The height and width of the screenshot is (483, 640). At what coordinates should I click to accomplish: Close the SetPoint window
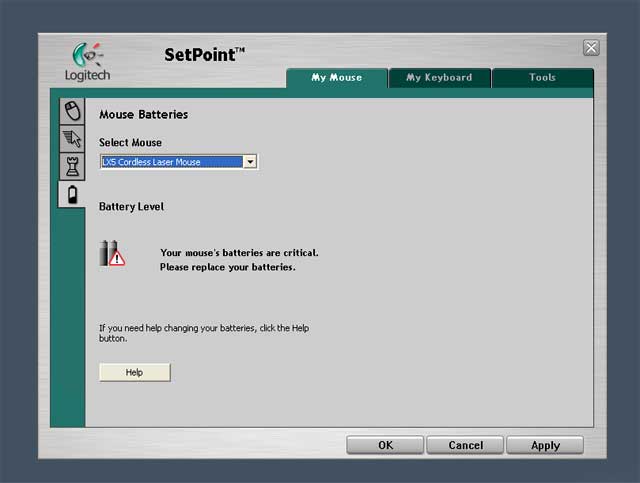tap(591, 48)
